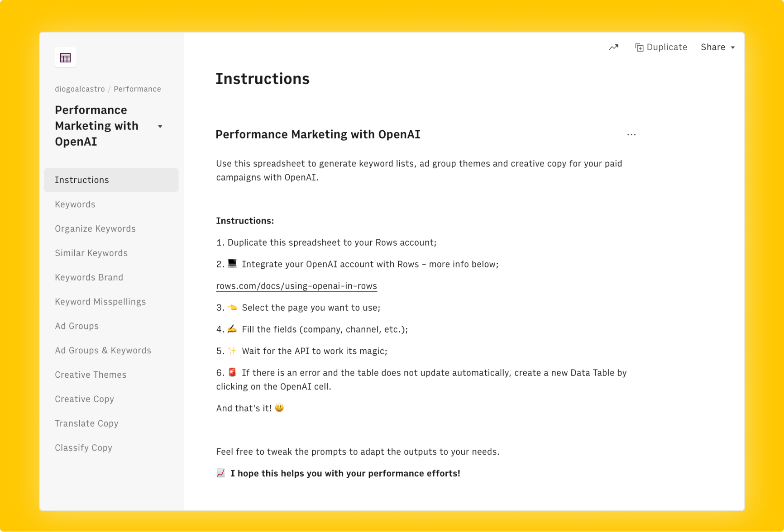Open the Keywords page
The width and height of the screenshot is (784, 532).
[75, 204]
